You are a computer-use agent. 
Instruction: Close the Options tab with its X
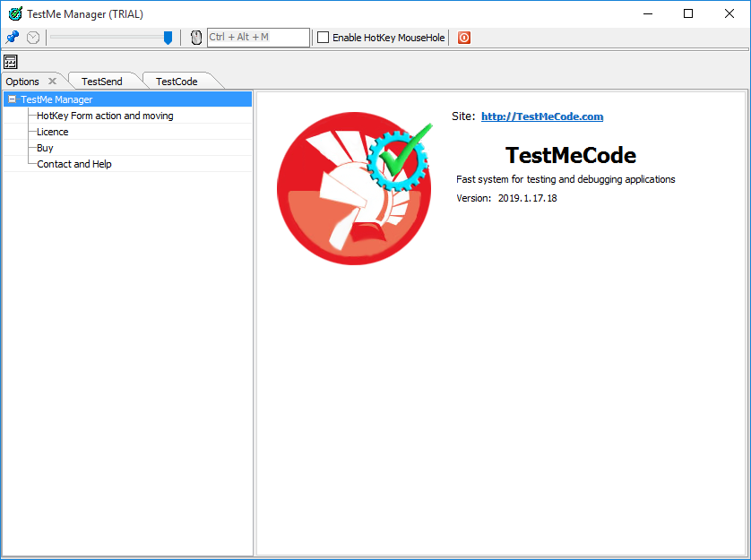coord(53,82)
